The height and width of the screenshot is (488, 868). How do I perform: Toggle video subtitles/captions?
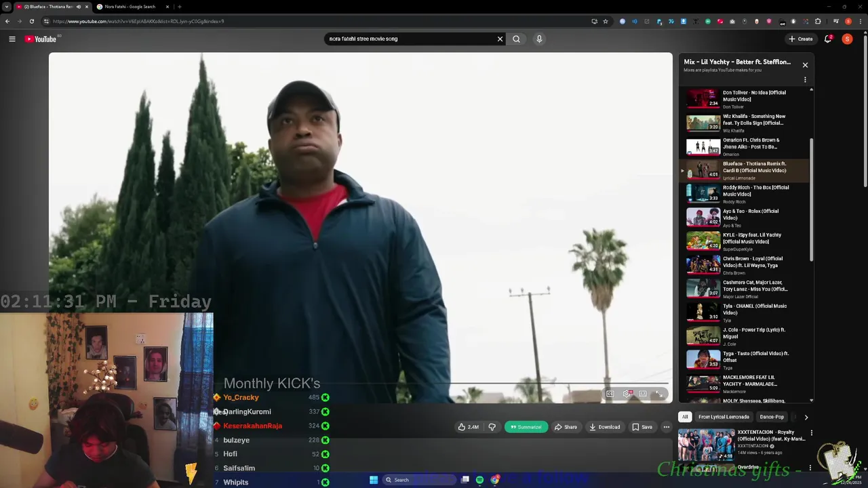(x=610, y=394)
